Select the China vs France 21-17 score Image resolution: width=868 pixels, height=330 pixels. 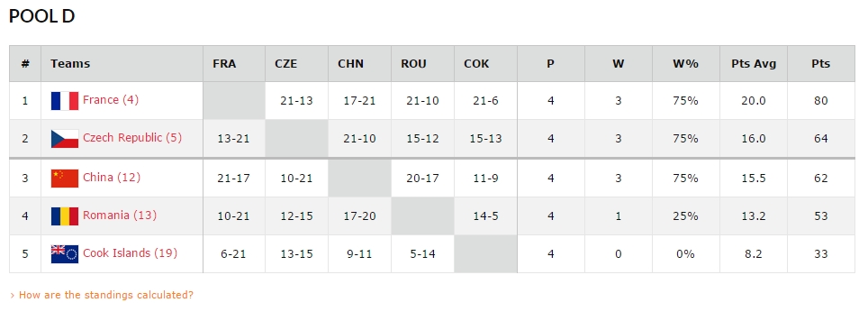(233, 179)
